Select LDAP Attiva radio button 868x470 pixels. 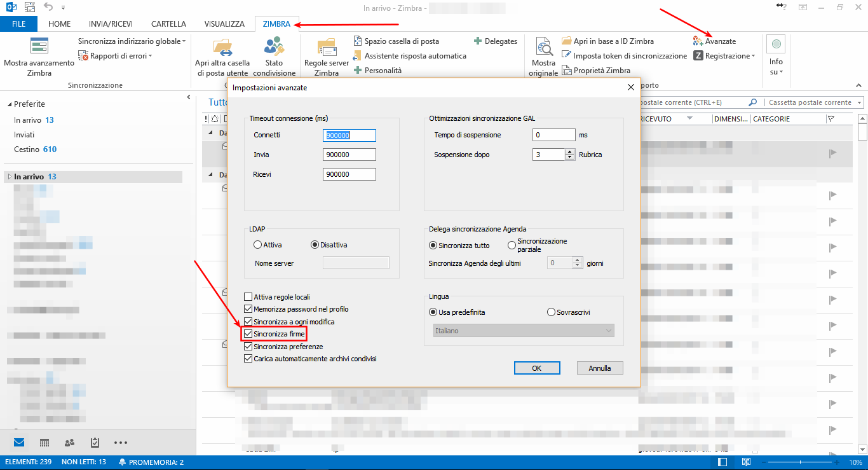click(x=257, y=245)
